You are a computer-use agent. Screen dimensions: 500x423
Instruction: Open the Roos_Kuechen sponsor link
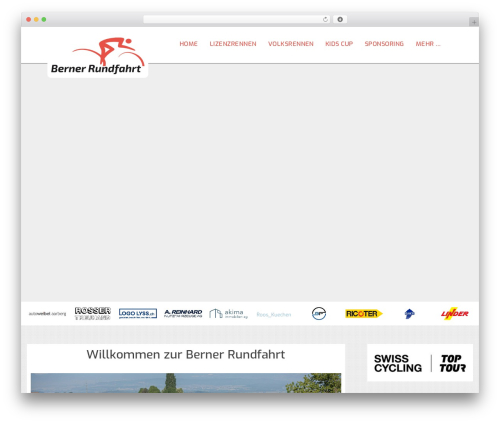274,314
